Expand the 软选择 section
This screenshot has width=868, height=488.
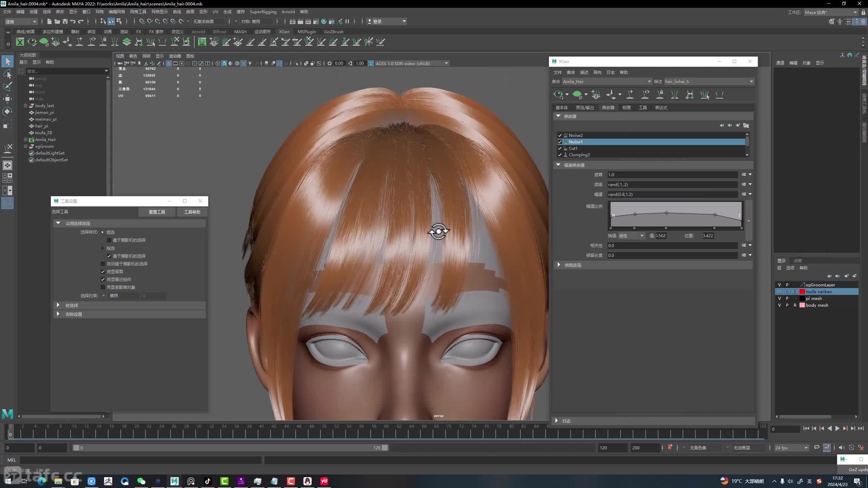tap(58, 305)
